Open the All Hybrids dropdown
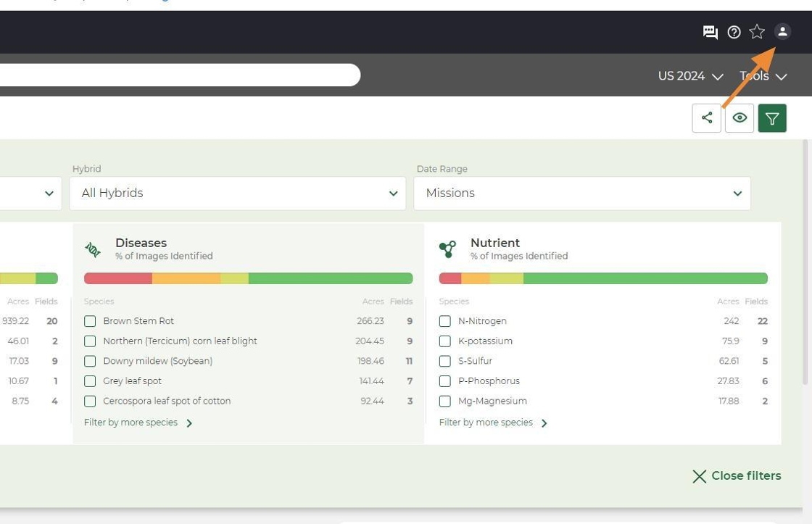The height and width of the screenshot is (524, 812). [238, 193]
